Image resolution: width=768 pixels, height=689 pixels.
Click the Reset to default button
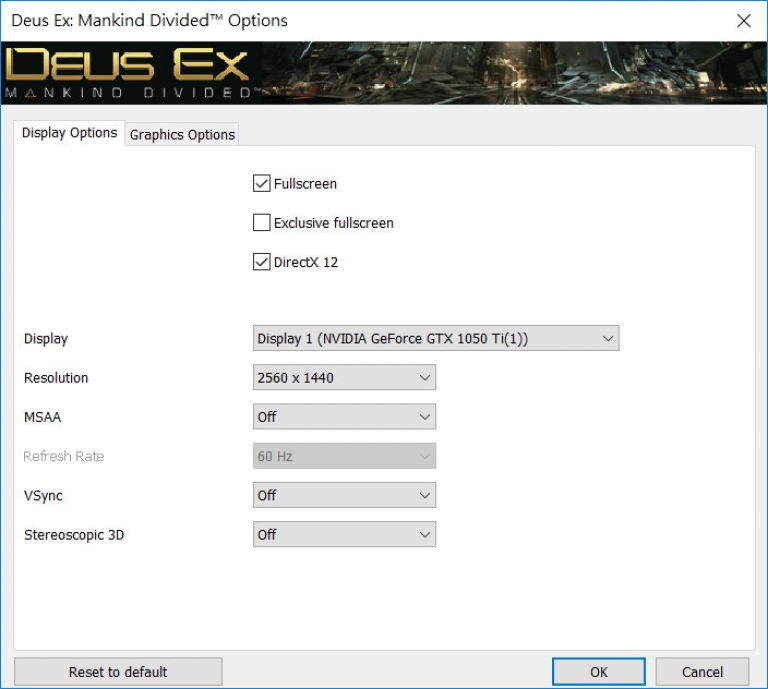(x=118, y=671)
